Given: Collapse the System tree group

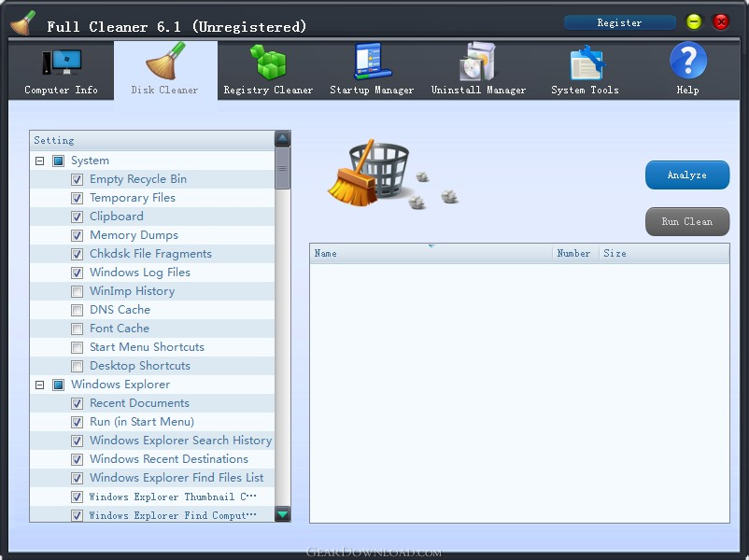Looking at the screenshot, I should 39,161.
